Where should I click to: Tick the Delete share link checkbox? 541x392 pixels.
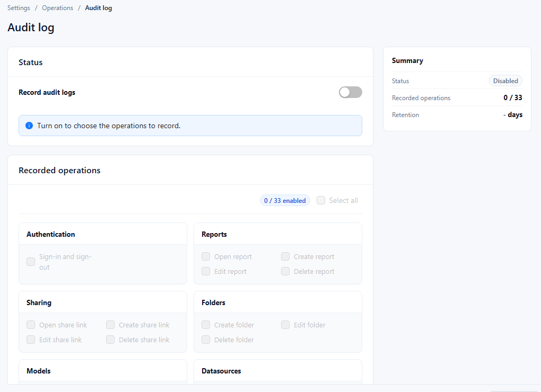(110, 340)
